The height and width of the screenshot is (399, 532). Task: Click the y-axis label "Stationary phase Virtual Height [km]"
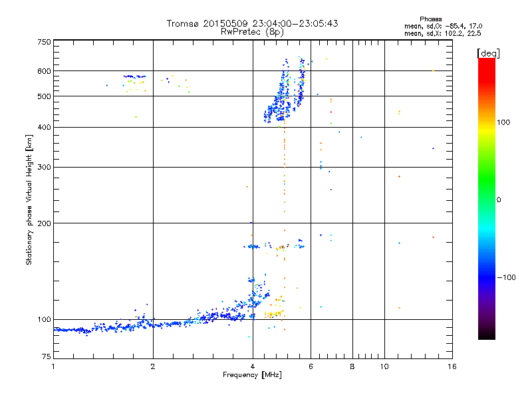click(x=29, y=200)
